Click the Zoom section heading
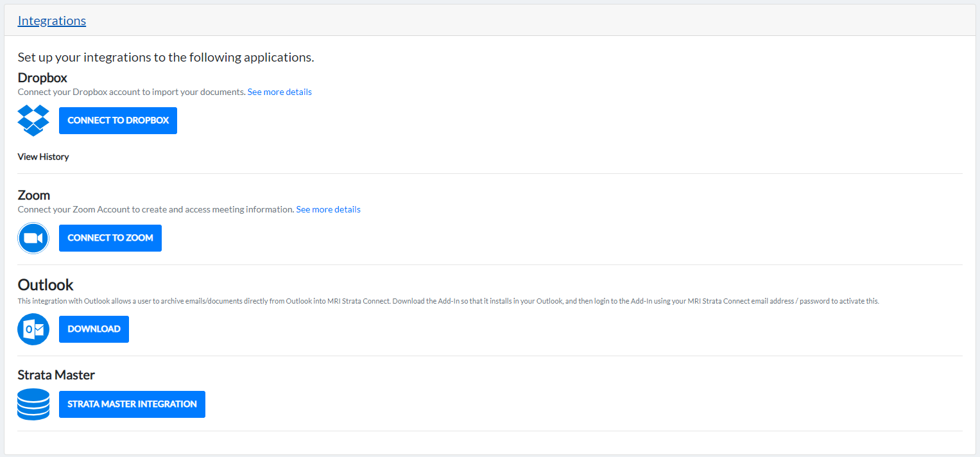Viewport: 980px width, 457px height. pos(34,195)
